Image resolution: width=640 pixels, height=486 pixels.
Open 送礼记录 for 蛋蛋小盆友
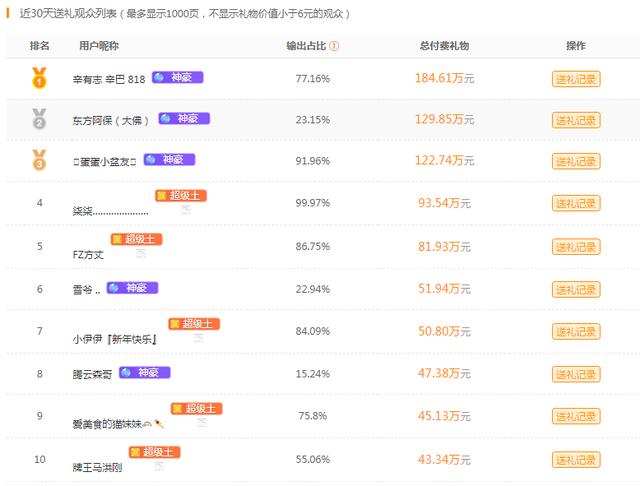point(576,162)
